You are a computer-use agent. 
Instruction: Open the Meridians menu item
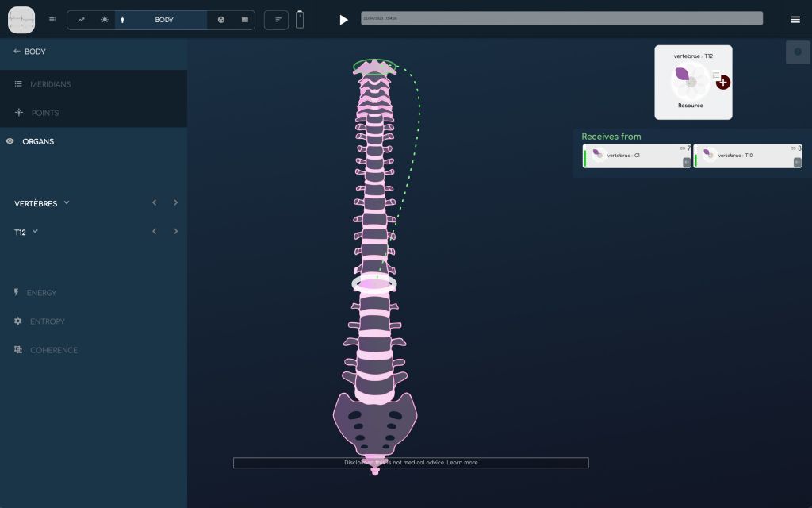point(50,84)
